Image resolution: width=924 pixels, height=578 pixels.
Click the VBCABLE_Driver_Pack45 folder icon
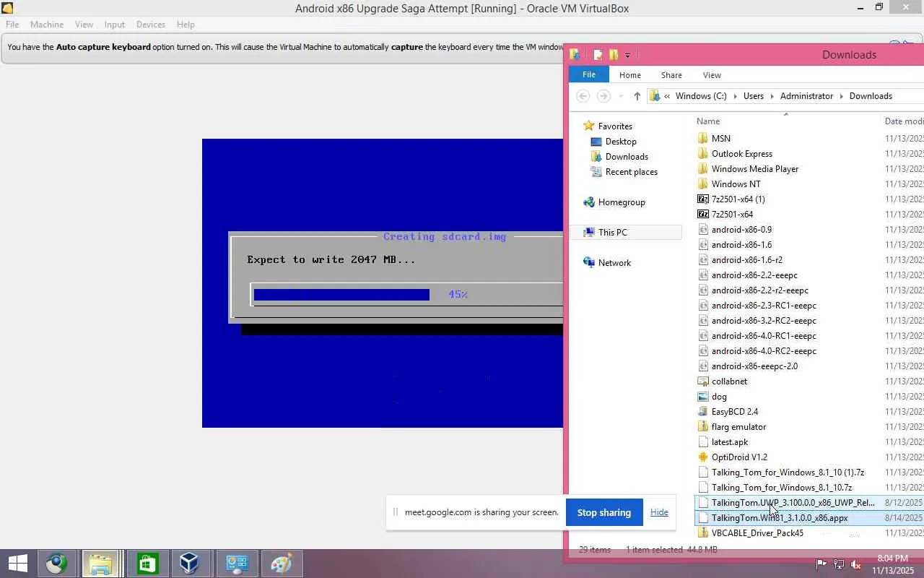point(703,532)
